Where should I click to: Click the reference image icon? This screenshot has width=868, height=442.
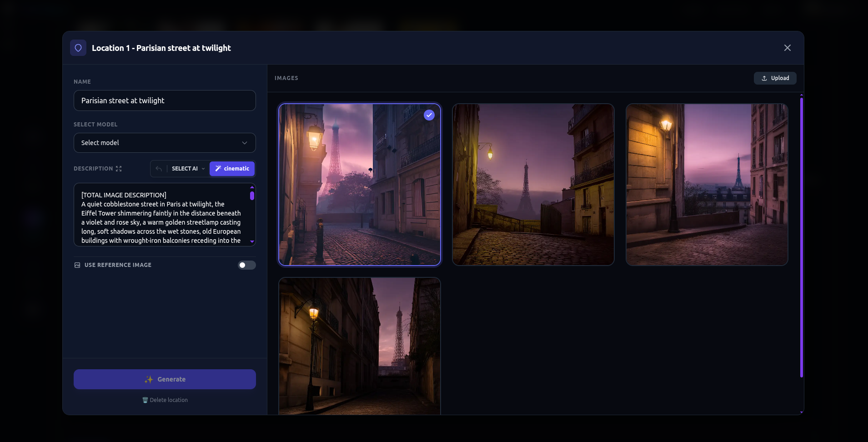tap(77, 265)
